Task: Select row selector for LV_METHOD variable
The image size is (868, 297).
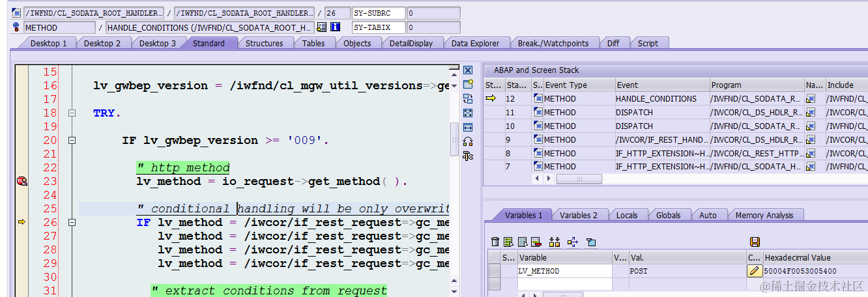Action: tap(495, 271)
